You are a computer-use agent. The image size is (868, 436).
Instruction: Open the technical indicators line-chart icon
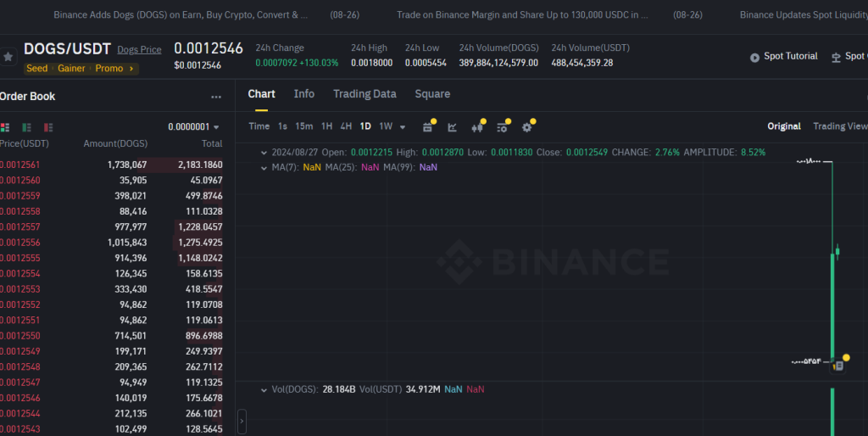tap(453, 127)
